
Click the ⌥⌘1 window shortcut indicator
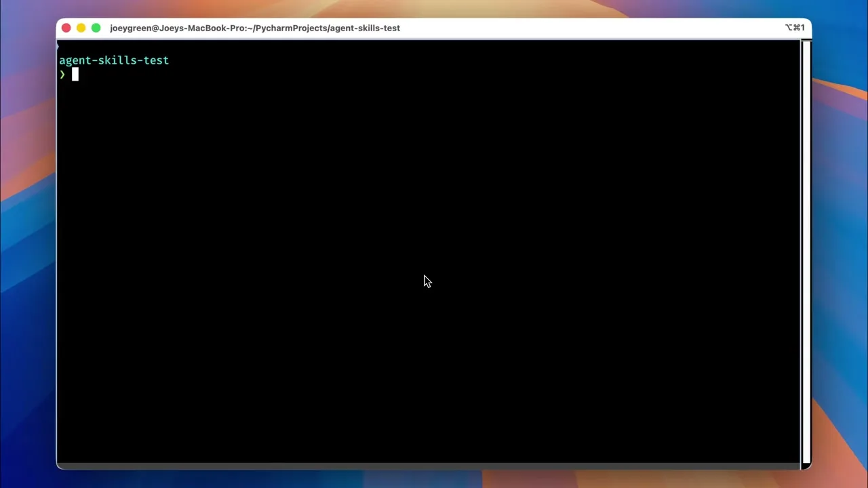click(x=795, y=28)
